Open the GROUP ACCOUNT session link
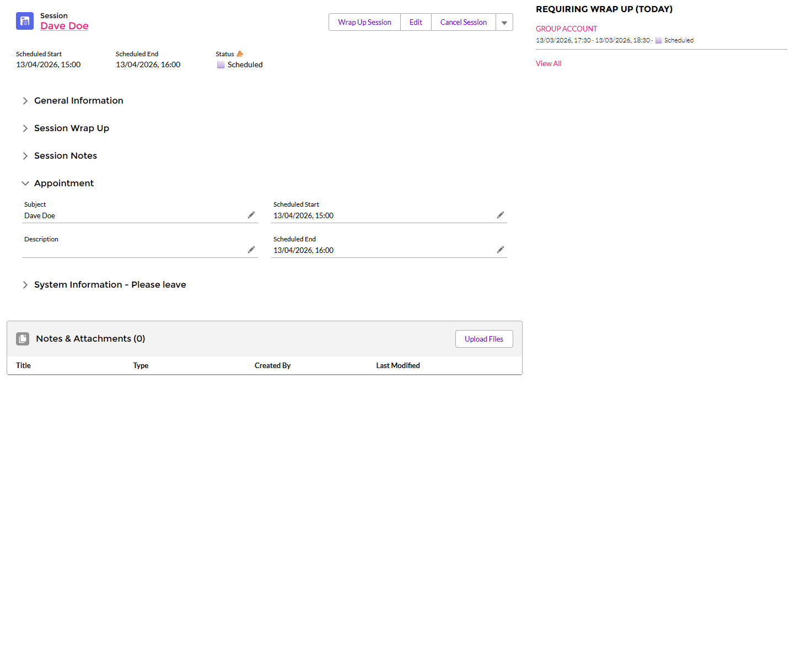 [566, 29]
